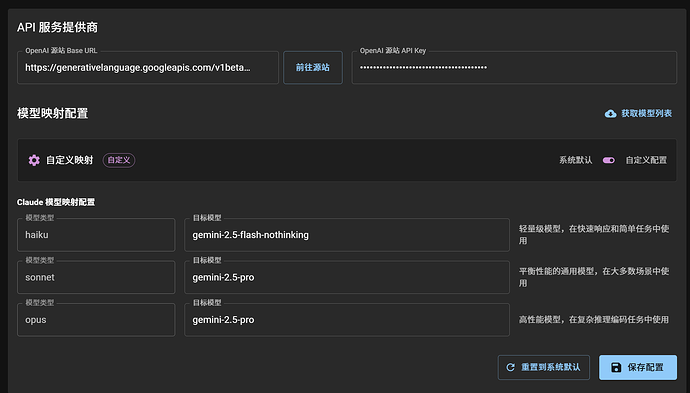
Task: Click the 模型映射配置 heading
Action: point(52,113)
